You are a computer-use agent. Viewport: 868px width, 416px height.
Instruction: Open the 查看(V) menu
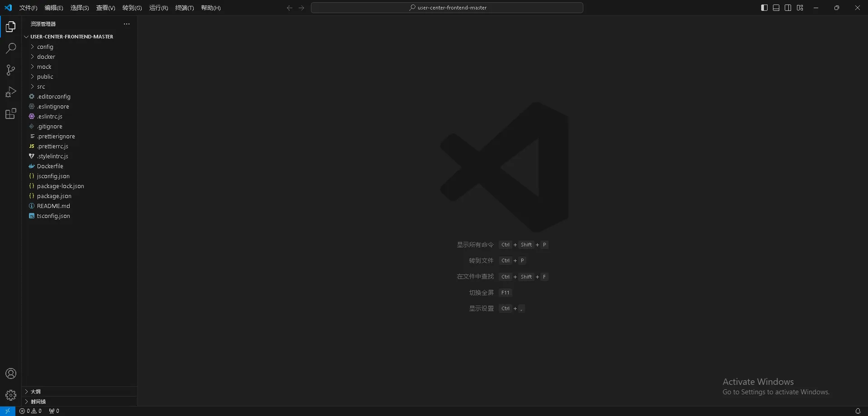click(105, 8)
